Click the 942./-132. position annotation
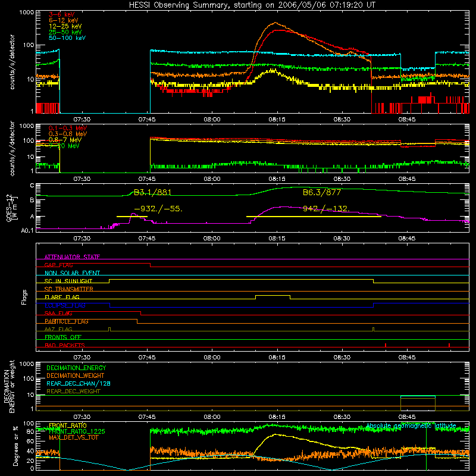The height and width of the screenshot is (476, 476). [x=326, y=209]
